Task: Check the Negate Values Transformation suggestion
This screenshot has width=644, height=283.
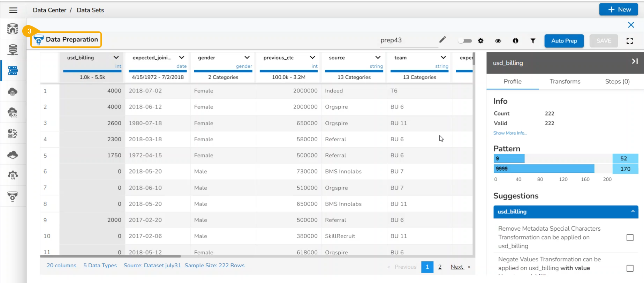Action: point(630,268)
